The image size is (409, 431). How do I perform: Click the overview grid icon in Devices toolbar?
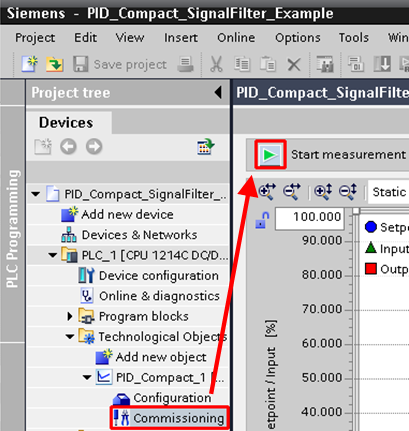tap(205, 146)
